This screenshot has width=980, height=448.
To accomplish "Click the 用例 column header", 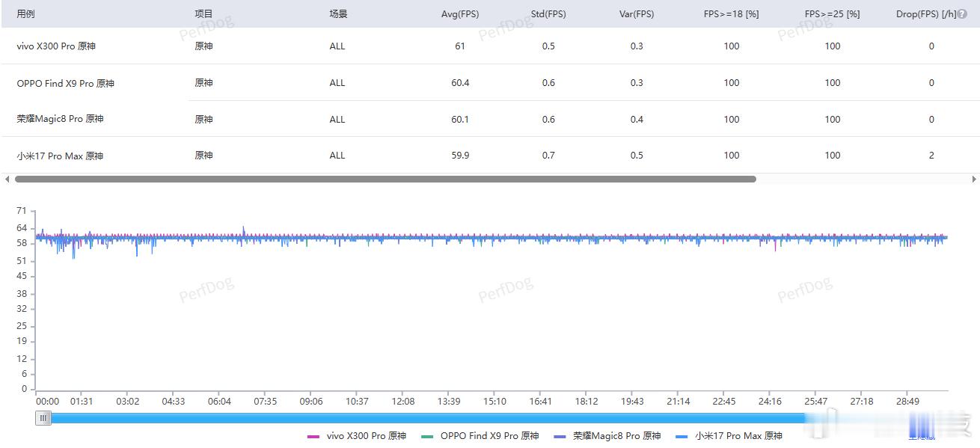I will (x=25, y=13).
